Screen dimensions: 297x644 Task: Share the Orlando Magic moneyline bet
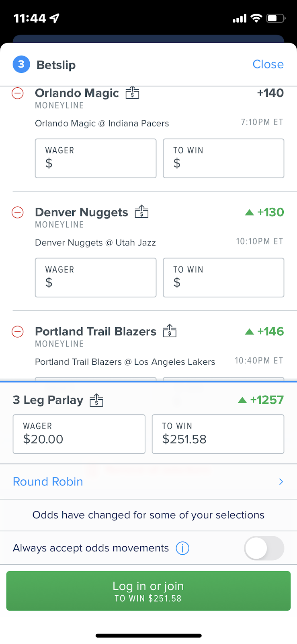[x=132, y=93]
